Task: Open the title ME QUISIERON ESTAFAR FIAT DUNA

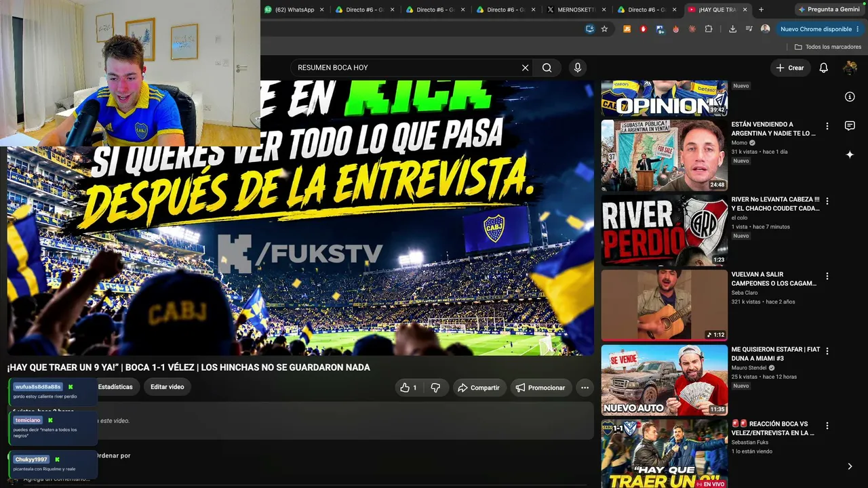Action: pyautogui.click(x=775, y=354)
